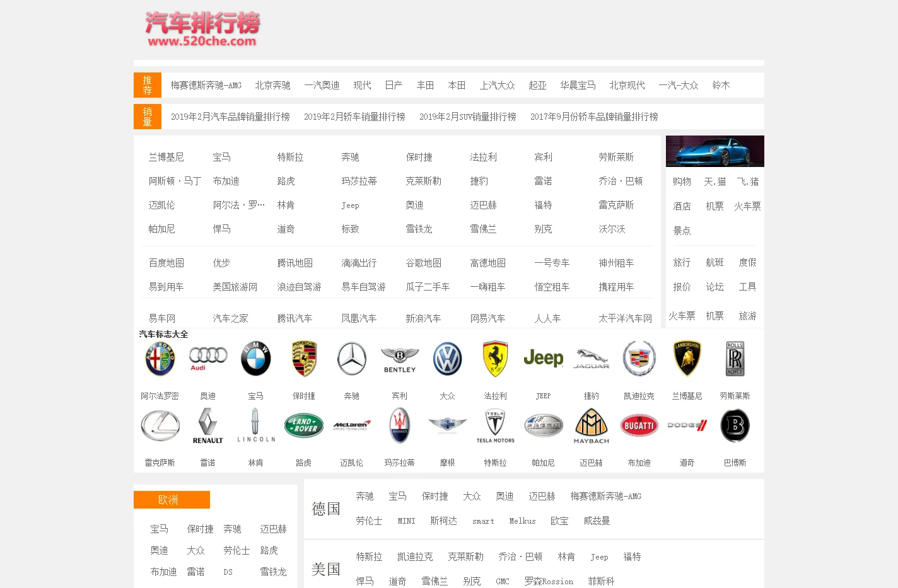
Task: Click 一汽奥迪 in the recommended bar
Action: [x=322, y=85]
